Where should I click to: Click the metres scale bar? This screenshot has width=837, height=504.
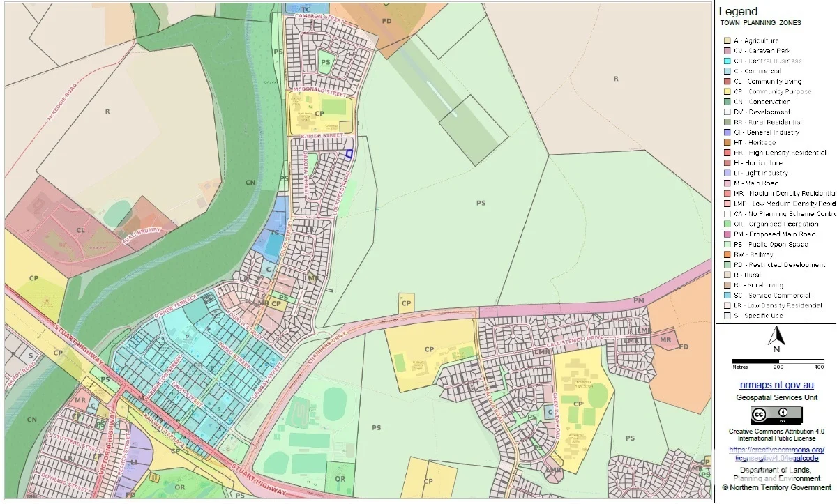[778, 361]
